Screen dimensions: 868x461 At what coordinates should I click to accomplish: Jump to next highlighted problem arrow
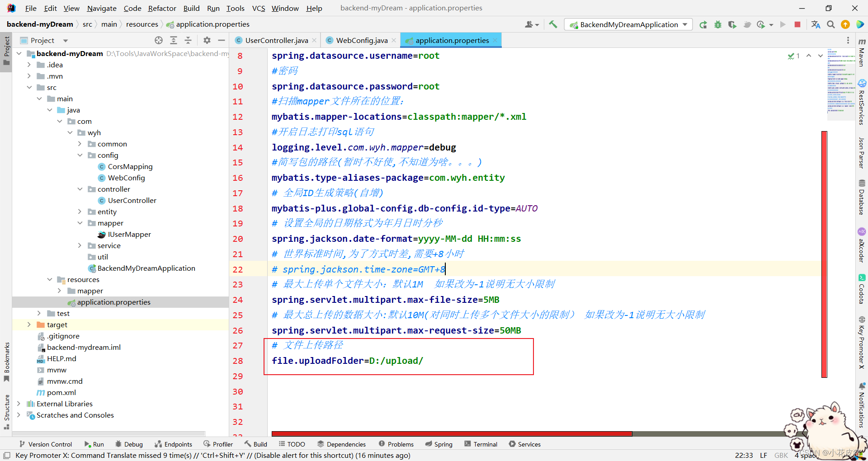(821, 56)
